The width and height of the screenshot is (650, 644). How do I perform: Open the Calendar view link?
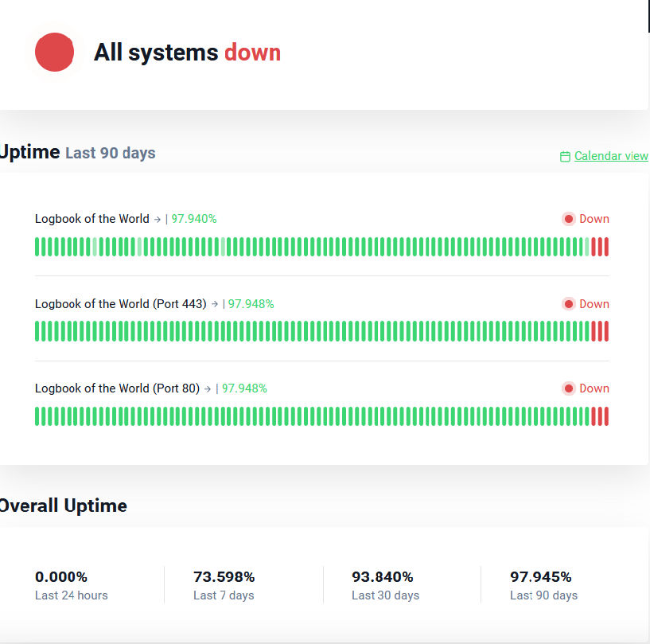coord(611,156)
